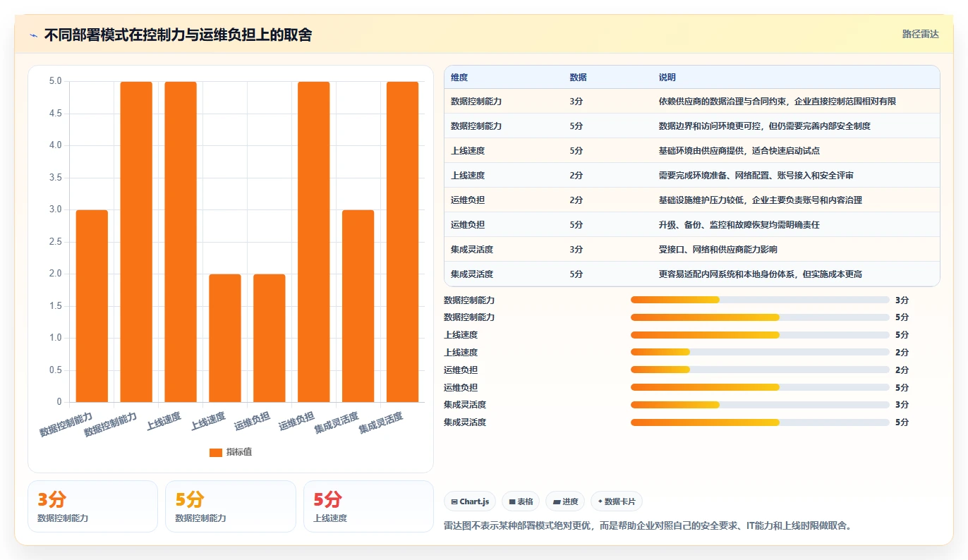
Task: Click the 维度 column header
Action: [459, 78]
